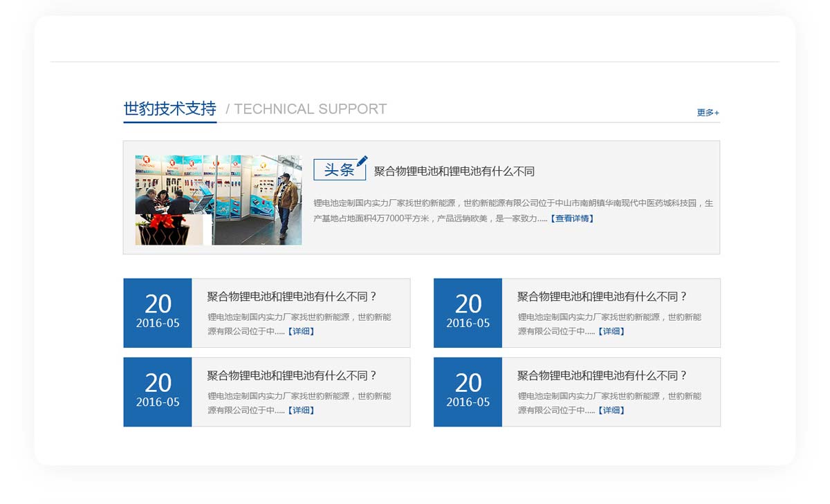The width and height of the screenshot is (830, 504).
Task: Select the 世豹技术支持 section heading
Action: 170,109
